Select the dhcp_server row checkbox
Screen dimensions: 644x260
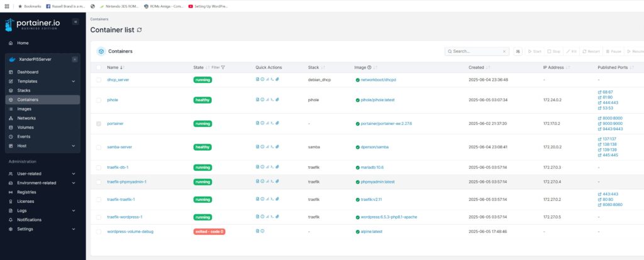click(99, 80)
